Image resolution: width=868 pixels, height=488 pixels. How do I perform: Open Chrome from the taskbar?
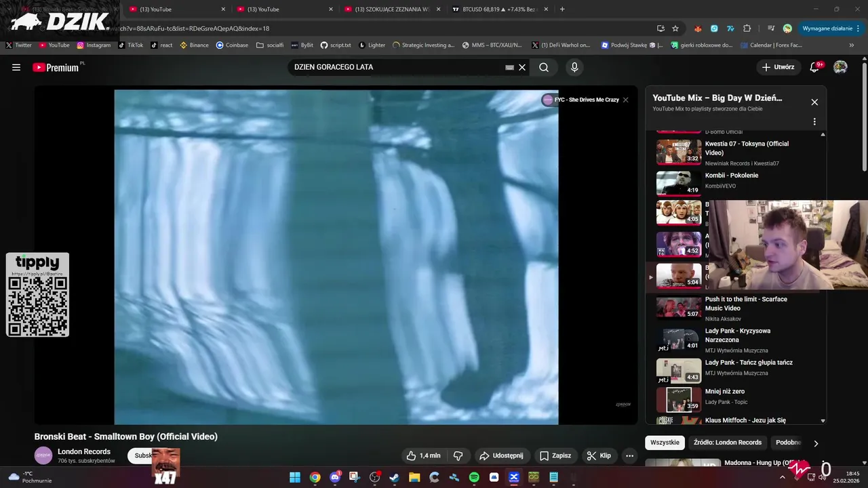click(x=315, y=477)
